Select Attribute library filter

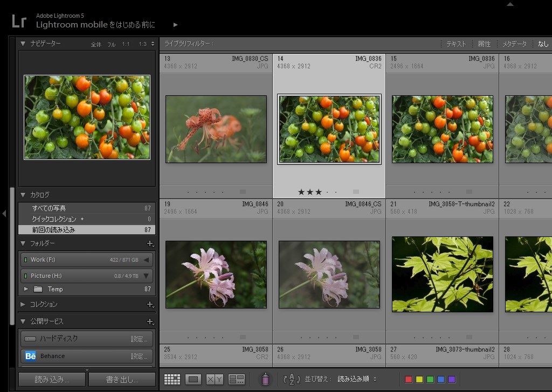[x=484, y=44]
